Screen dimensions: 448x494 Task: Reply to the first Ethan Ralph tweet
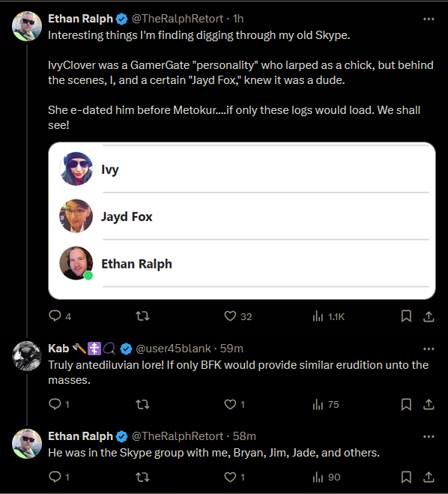(x=60, y=316)
